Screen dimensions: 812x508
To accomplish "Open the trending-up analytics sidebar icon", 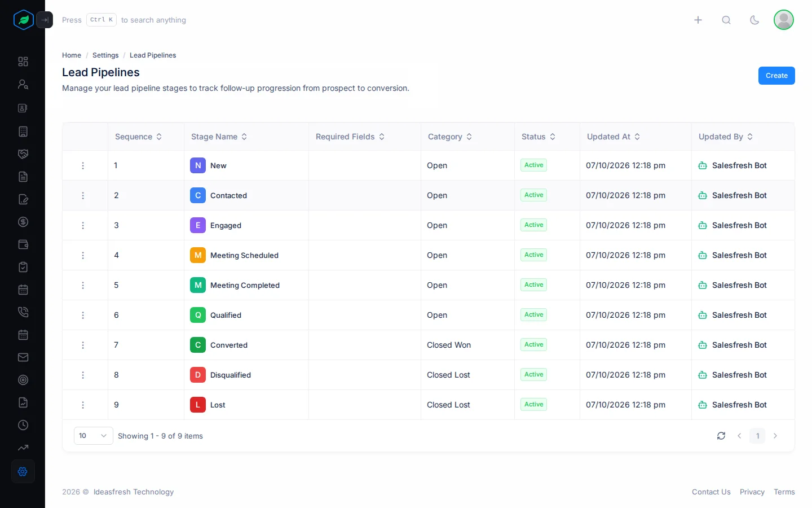I will 23,448.
